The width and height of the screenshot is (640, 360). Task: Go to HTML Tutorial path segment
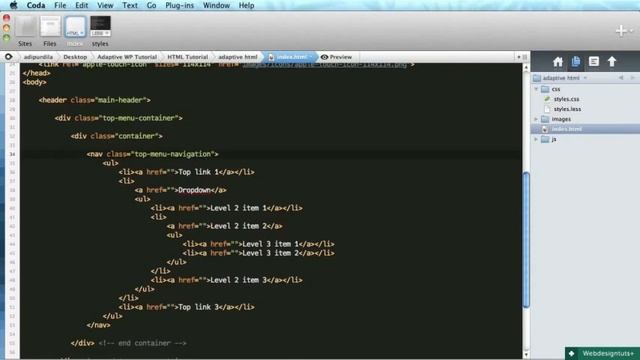click(x=187, y=57)
